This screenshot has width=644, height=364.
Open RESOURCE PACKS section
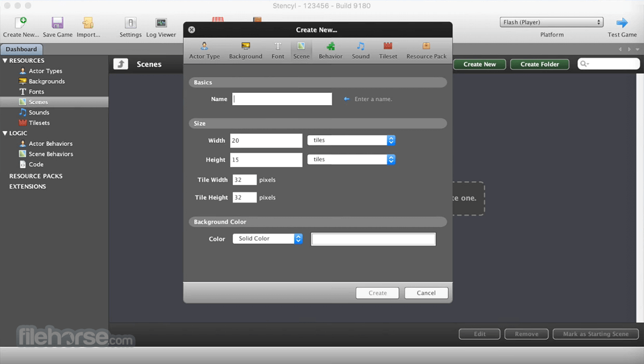coord(36,176)
